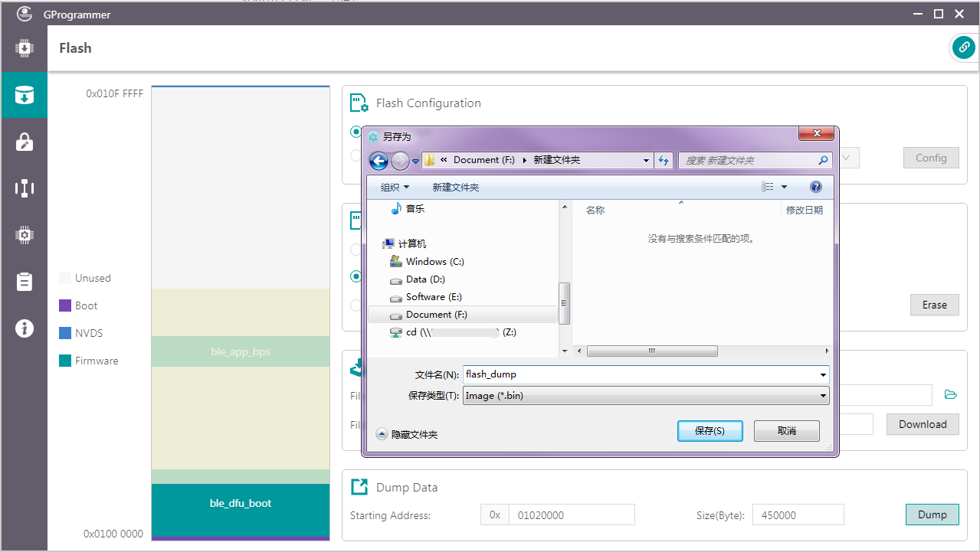
Task: Click the teal Firmware legend color swatch
Action: point(65,361)
